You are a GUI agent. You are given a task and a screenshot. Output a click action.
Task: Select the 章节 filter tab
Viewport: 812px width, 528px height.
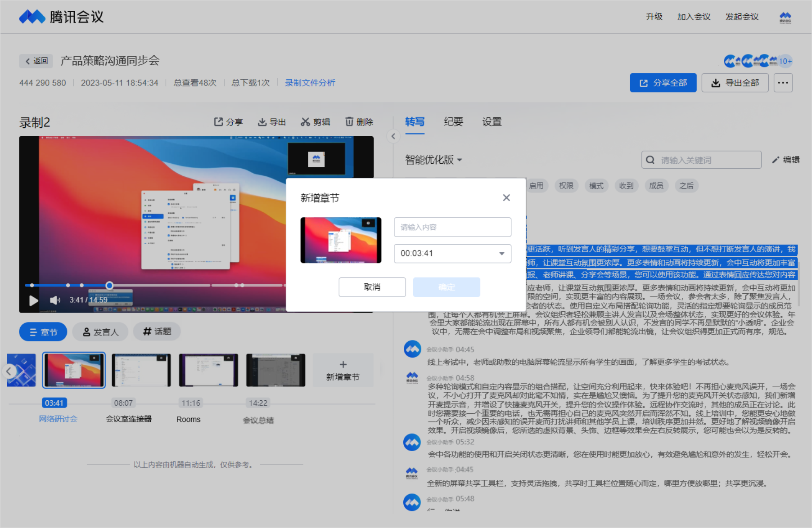pyautogui.click(x=43, y=332)
